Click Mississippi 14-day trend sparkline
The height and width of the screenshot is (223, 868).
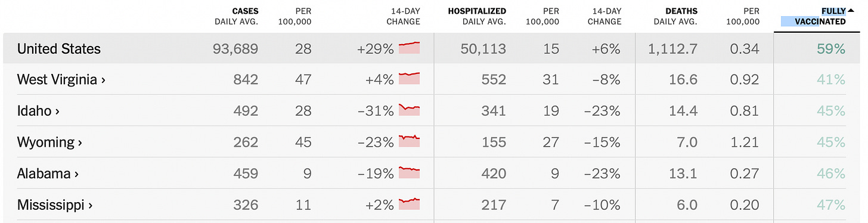(x=410, y=205)
